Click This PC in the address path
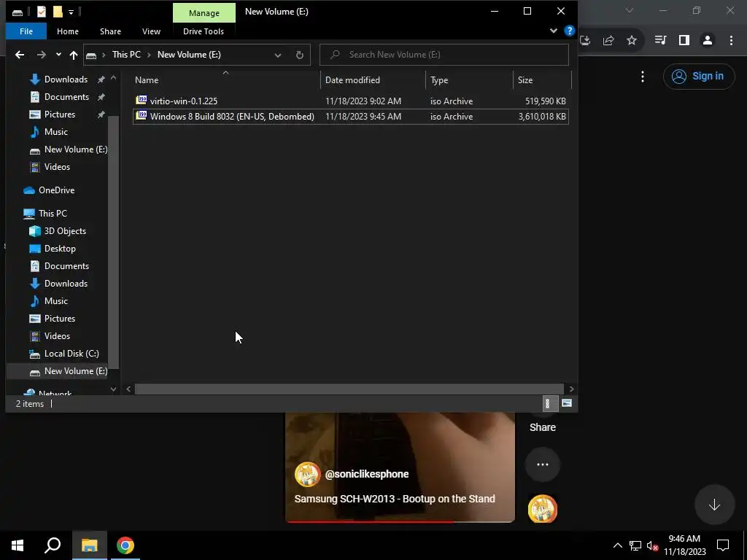 [126, 55]
